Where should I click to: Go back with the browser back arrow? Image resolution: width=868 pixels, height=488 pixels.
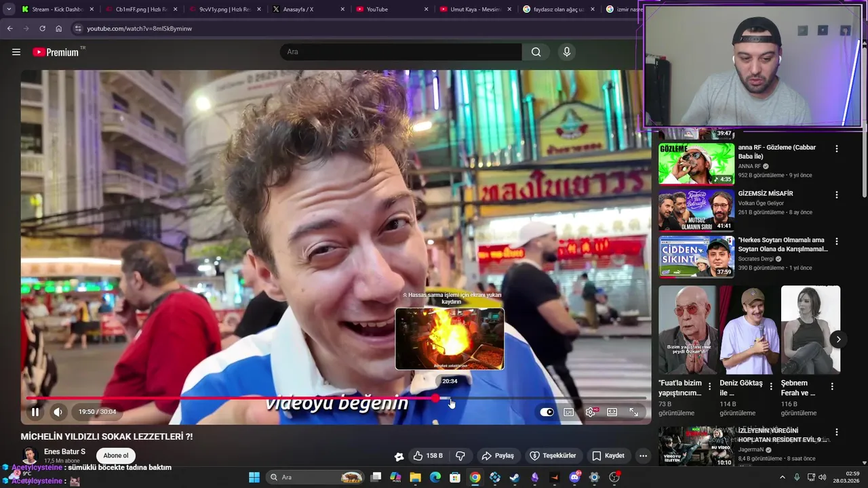(x=9, y=28)
